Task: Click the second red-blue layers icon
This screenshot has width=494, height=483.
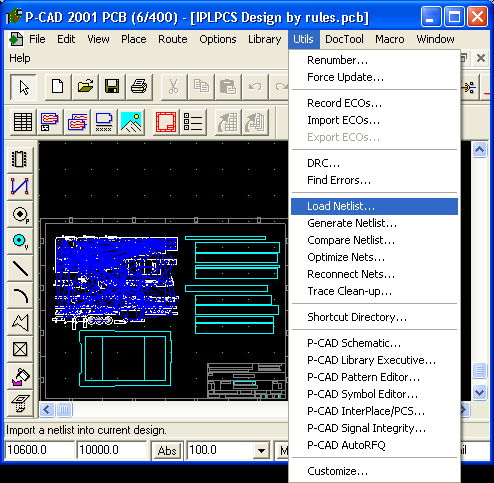Action: pyautogui.click(x=77, y=122)
